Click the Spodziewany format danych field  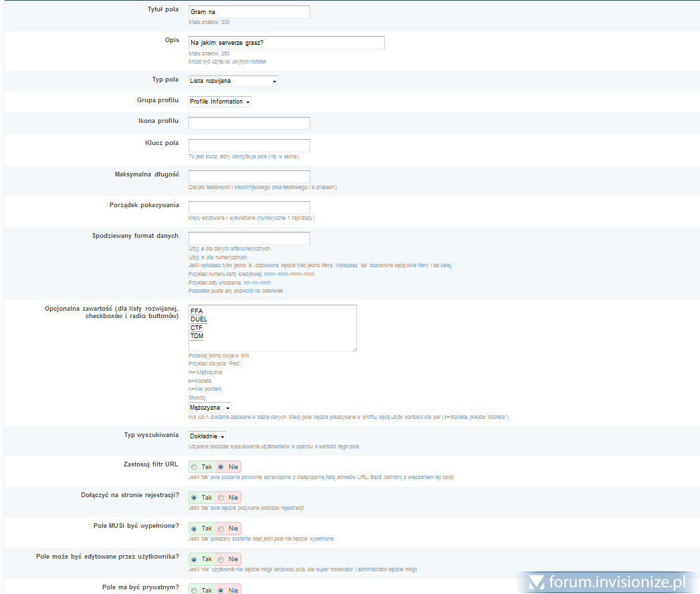[249, 239]
